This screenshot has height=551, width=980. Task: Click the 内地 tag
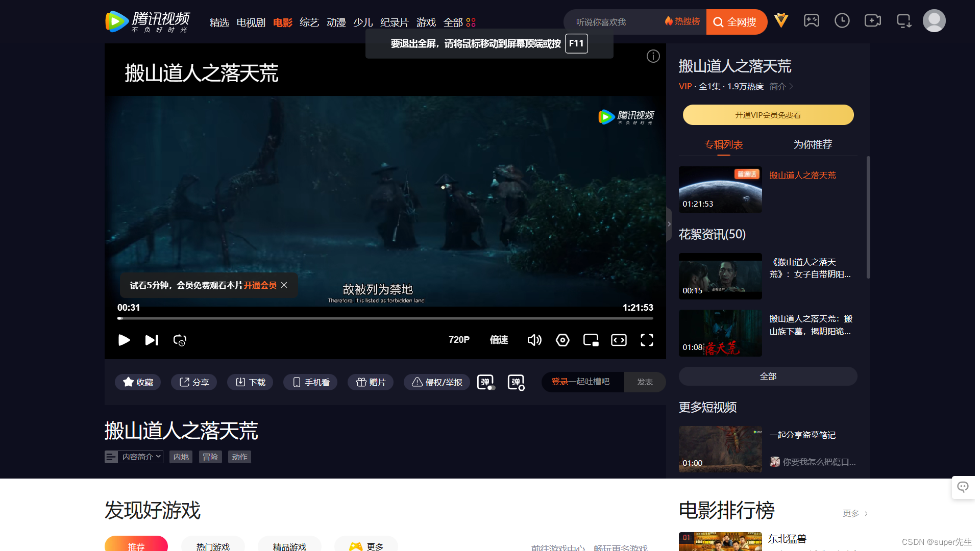(x=181, y=457)
